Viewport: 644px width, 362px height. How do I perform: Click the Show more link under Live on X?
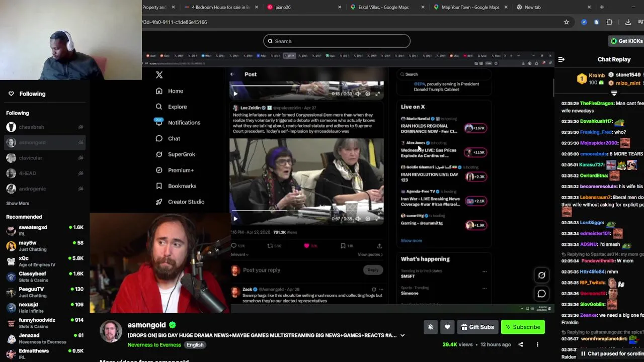[411, 240]
